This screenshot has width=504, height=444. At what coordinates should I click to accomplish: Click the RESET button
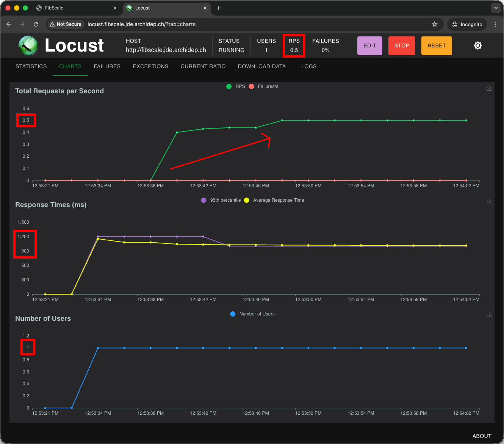click(437, 45)
